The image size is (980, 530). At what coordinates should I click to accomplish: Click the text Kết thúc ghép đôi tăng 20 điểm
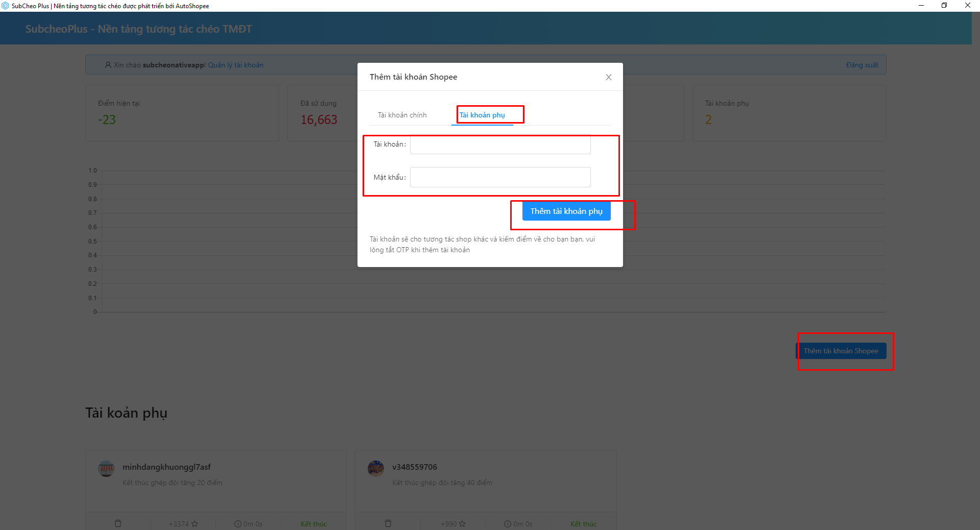pyautogui.click(x=172, y=483)
